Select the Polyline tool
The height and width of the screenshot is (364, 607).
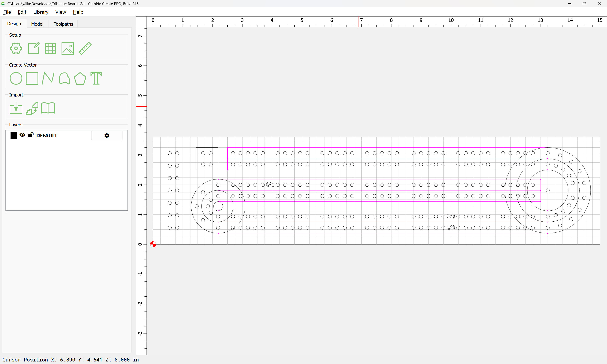coord(48,78)
